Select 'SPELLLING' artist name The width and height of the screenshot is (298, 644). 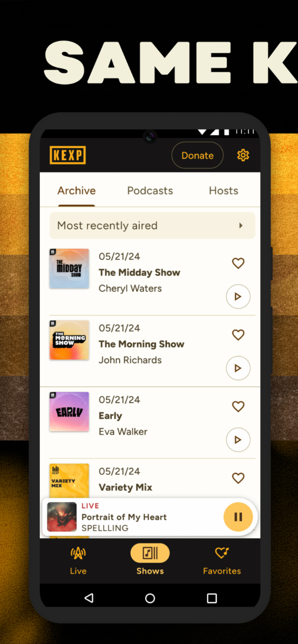pos(105,528)
